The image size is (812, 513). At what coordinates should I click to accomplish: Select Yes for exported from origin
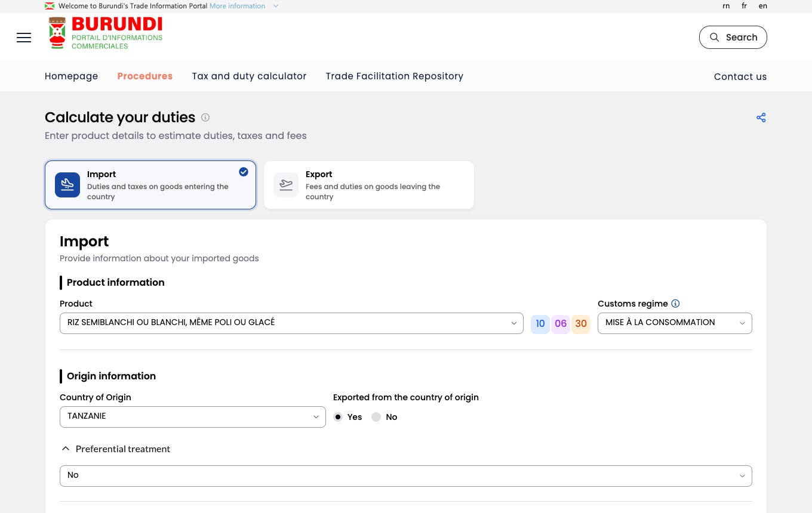(x=338, y=417)
